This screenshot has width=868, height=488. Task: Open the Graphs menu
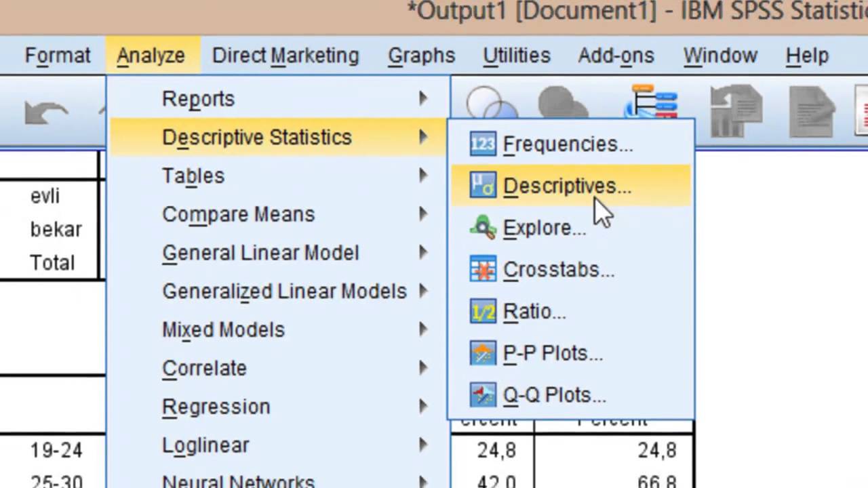click(421, 56)
